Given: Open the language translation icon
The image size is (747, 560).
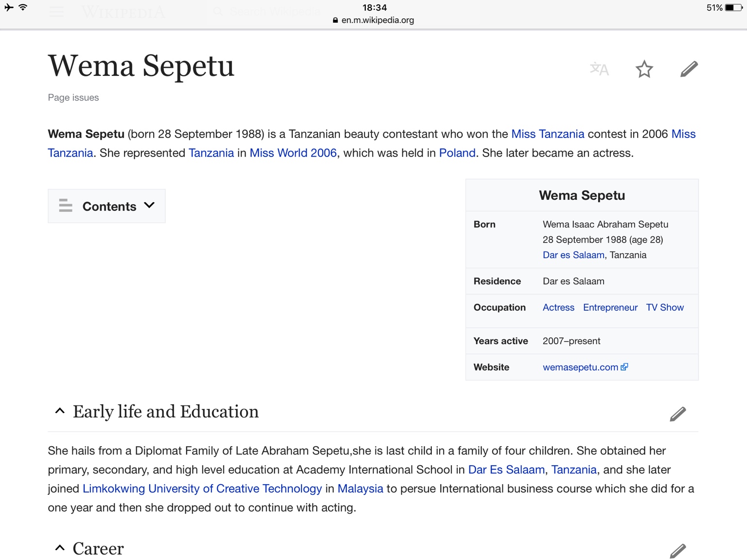Looking at the screenshot, I should tap(599, 69).
